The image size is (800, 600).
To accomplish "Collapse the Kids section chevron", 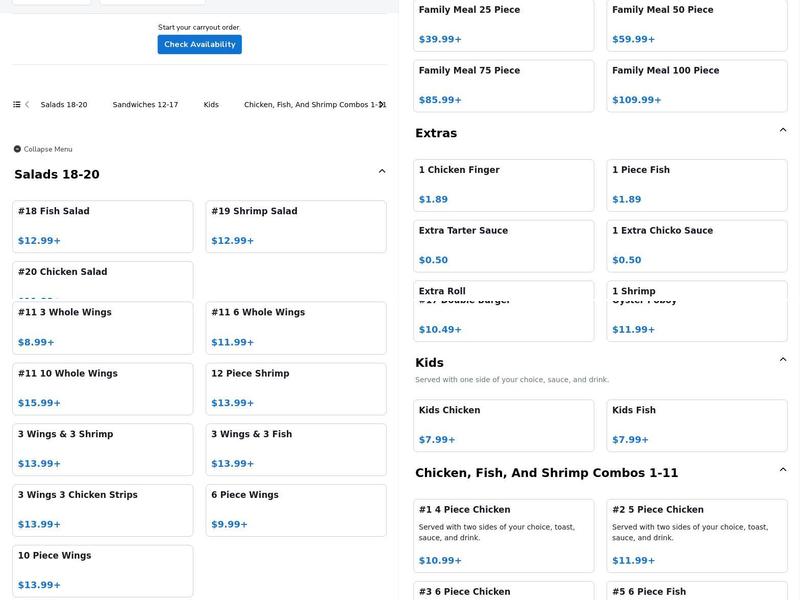I will (x=783, y=360).
